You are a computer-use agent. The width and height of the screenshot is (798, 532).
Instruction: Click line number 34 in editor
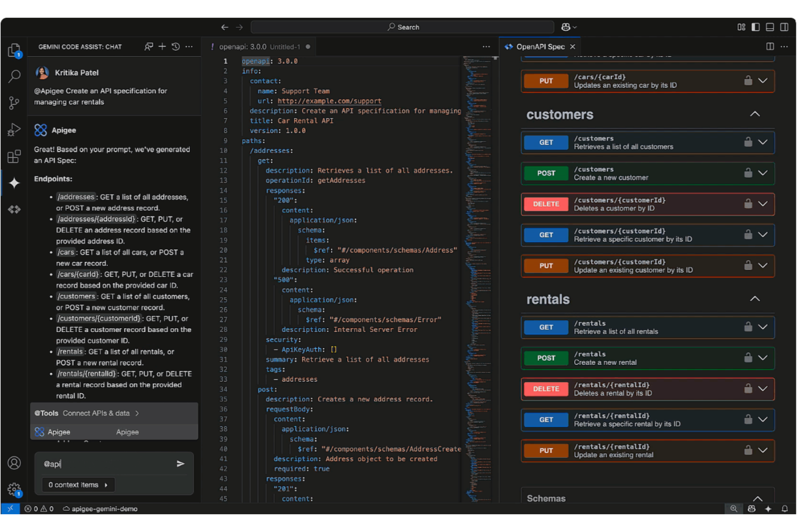tap(223, 389)
